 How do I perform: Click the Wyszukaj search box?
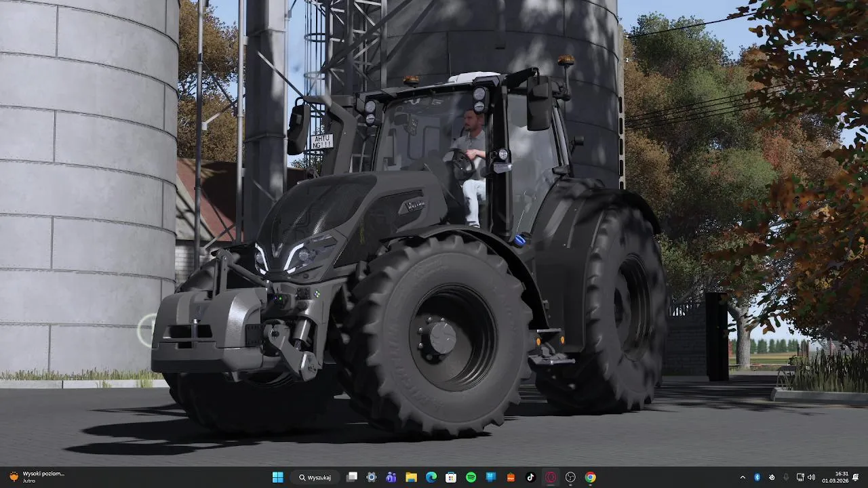[315, 477]
